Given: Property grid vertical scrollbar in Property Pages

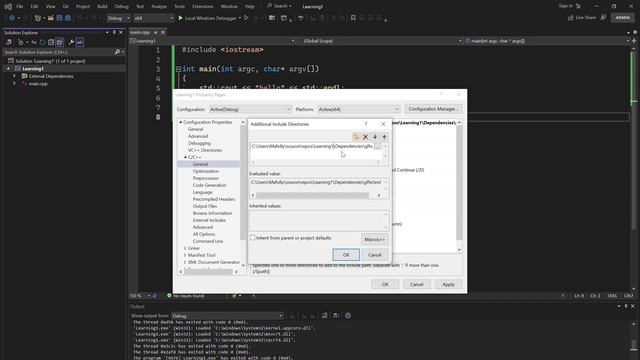Looking at the screenshot, I should (x=459, y=186).
